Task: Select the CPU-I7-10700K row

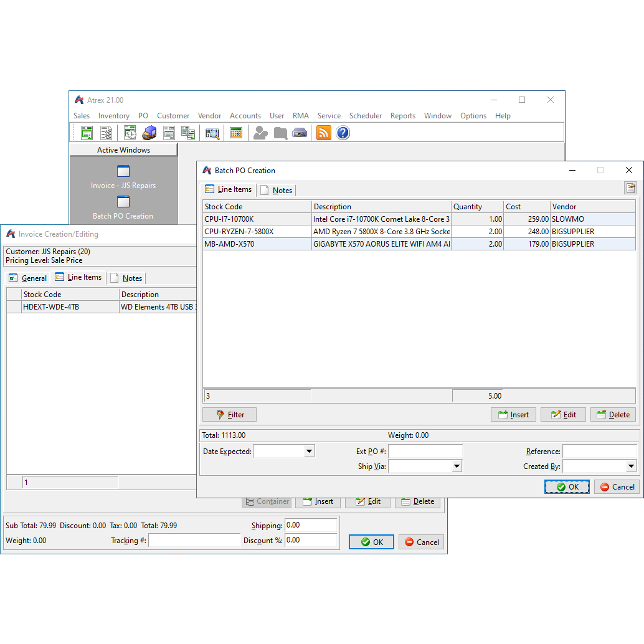Action: [x=419, y=219]
